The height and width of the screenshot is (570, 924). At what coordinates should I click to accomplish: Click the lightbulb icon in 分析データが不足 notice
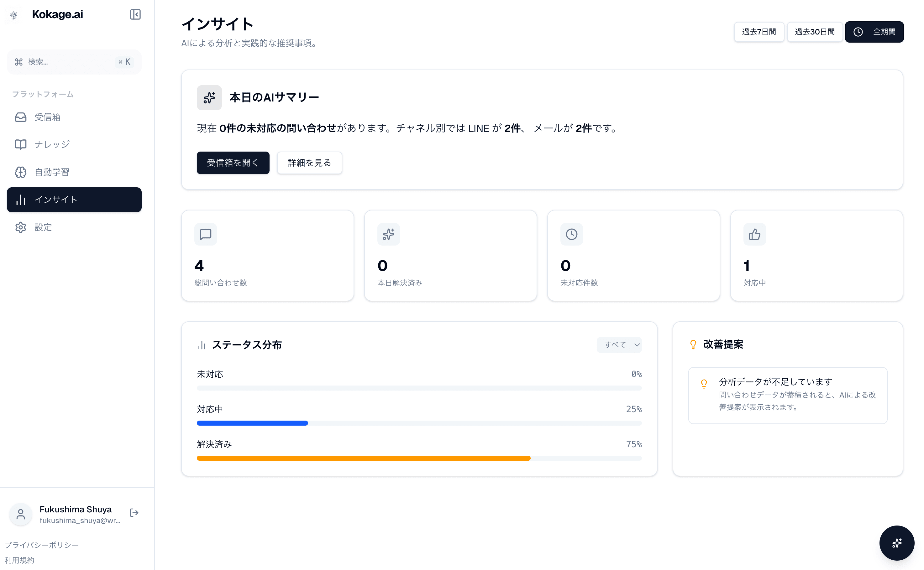(x=704, y=384)
